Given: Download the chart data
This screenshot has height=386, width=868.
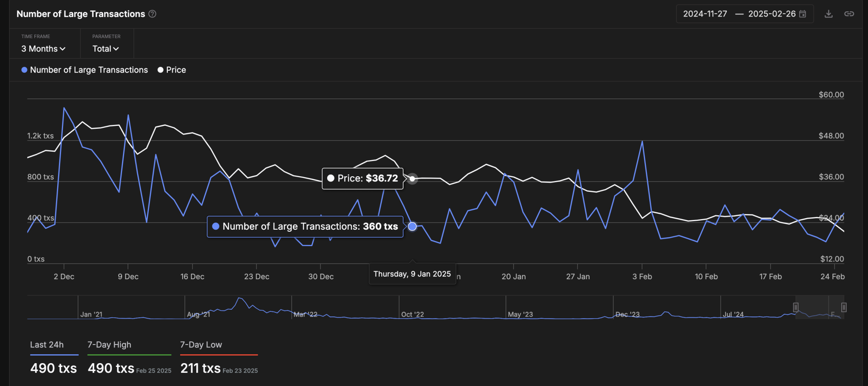Looking at the screenshot, I should 829,14.
